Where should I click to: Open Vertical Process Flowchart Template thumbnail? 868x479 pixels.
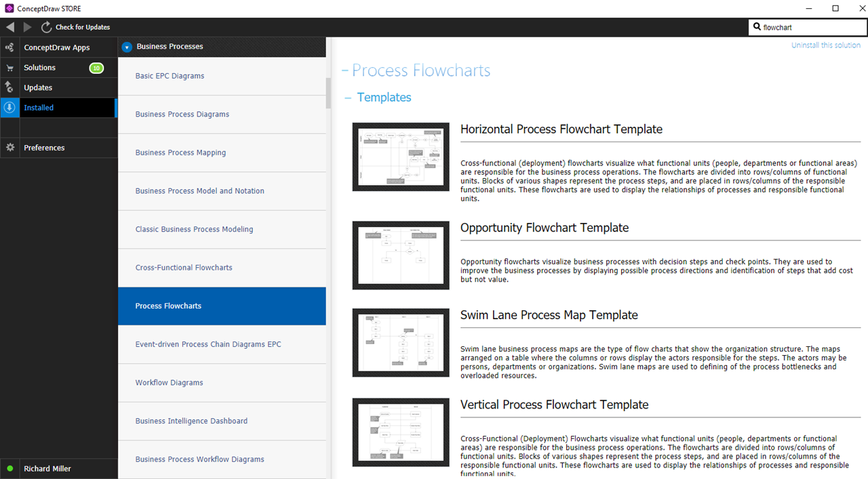[401, 432]
